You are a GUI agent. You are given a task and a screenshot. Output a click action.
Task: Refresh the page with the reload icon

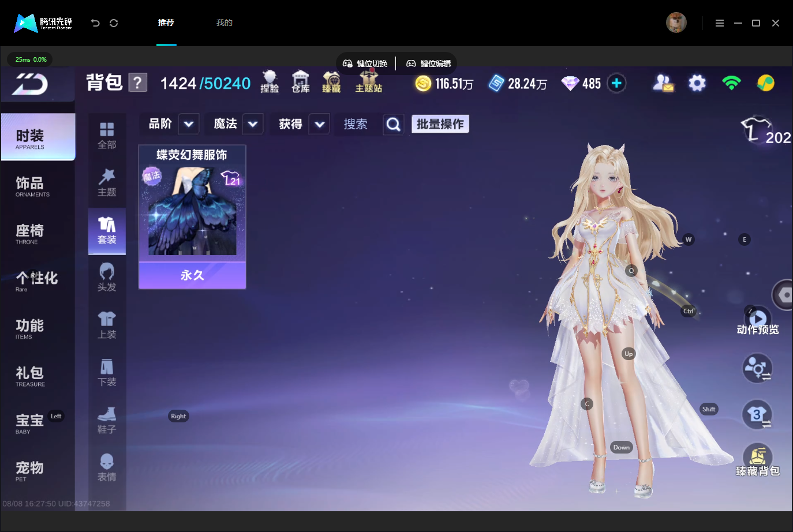[114, 23]
